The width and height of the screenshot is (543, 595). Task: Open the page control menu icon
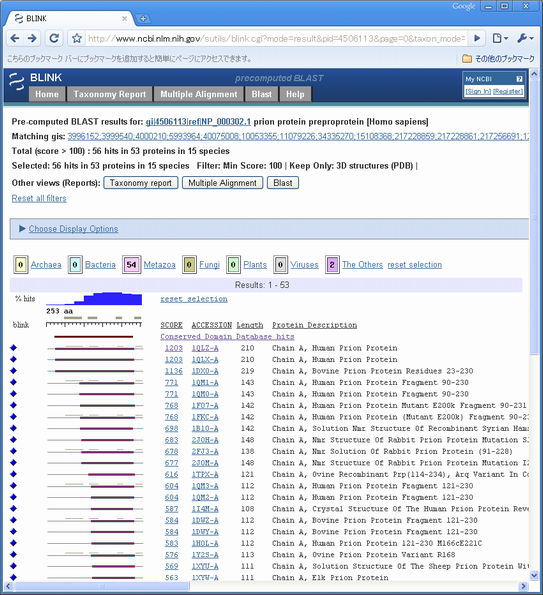tap(500, 38)
